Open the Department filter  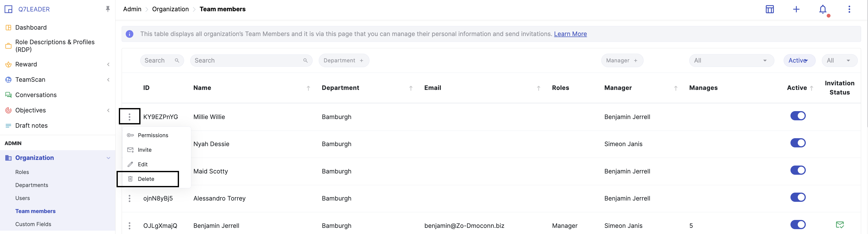(x=344, y=61)
